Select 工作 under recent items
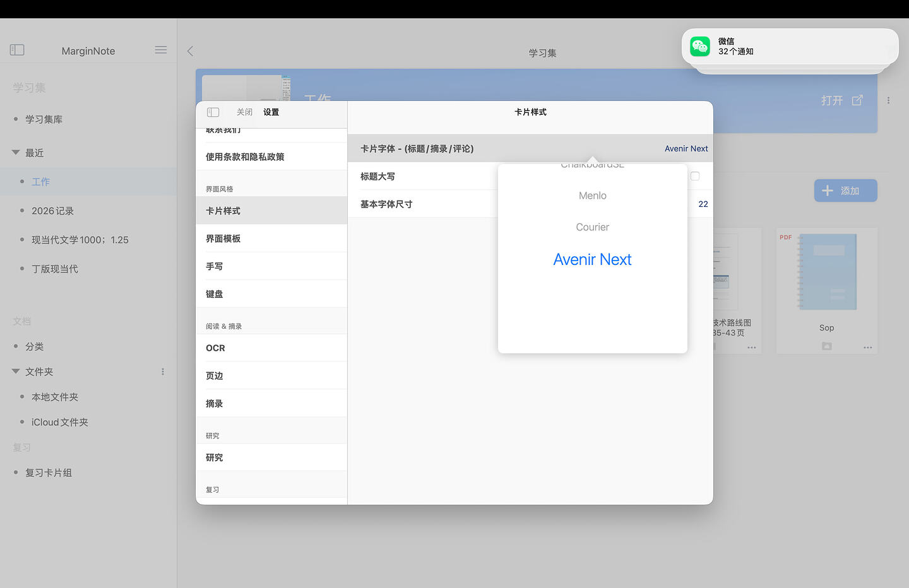This screenshot has height=588, width=909. (x=41, y=182)
